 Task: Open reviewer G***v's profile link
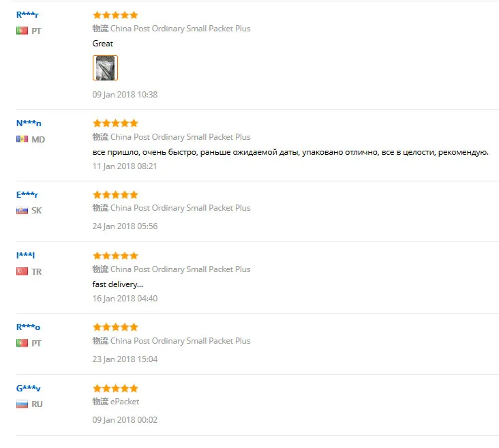click(29, 389)
